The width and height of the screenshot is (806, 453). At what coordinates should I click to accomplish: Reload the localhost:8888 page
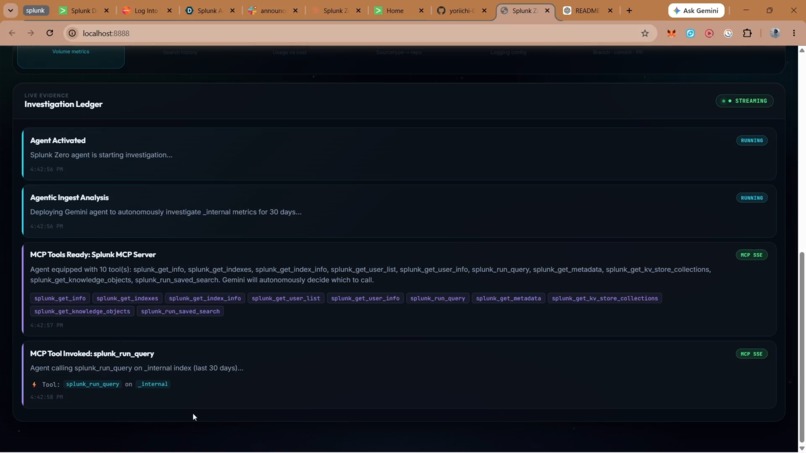(49, 33)
